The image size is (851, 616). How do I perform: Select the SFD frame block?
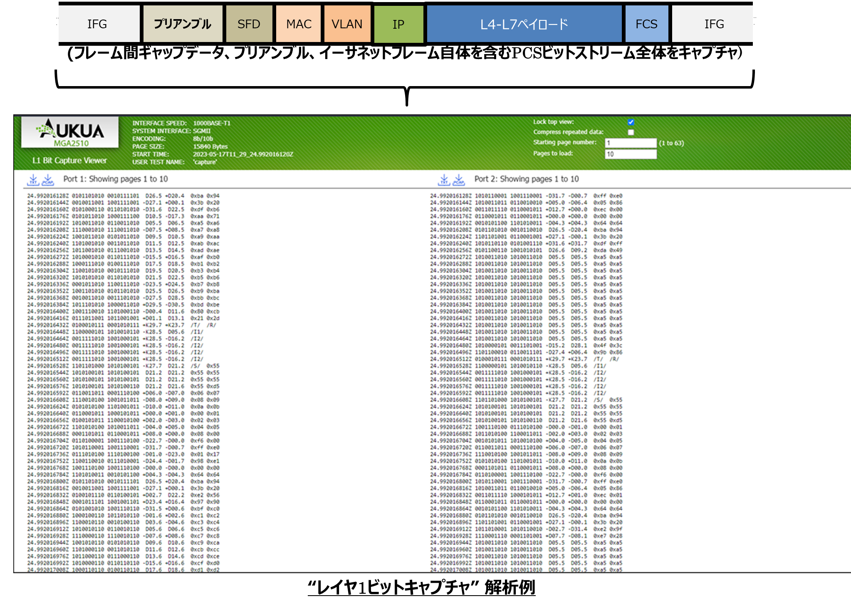coord(249,24)
